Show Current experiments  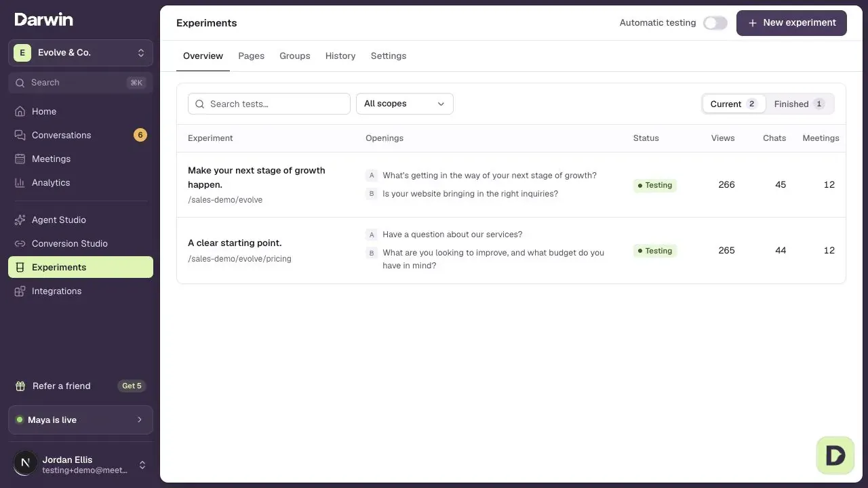(x=734, y=104)
